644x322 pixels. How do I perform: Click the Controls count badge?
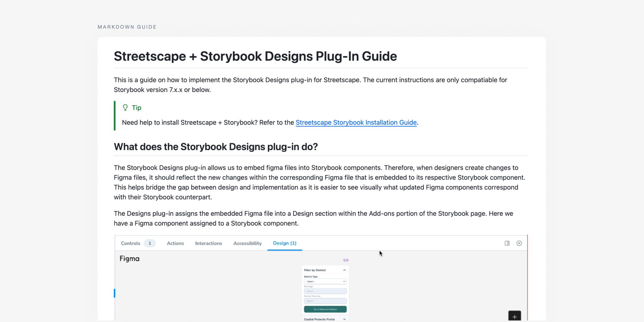(150, 243)
